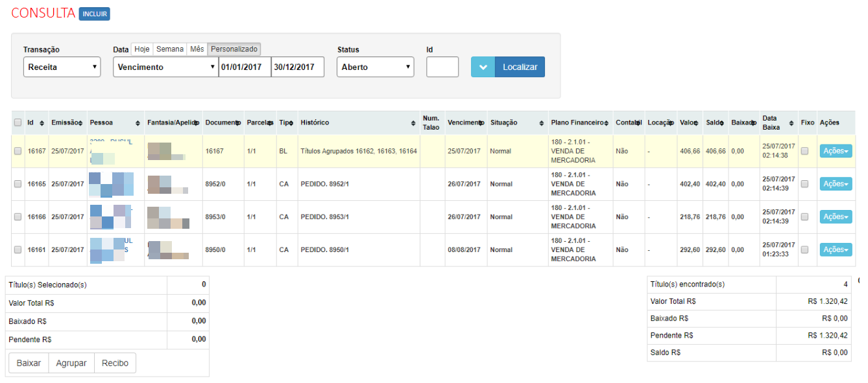Select row checkbox for Id 16167
Viewport: 868px width, 383px height.
coord(18,151)
